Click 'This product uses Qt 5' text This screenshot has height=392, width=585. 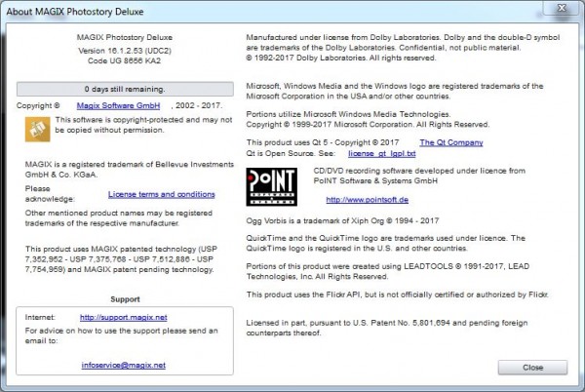pyautogui.click(x=323, y=142)
